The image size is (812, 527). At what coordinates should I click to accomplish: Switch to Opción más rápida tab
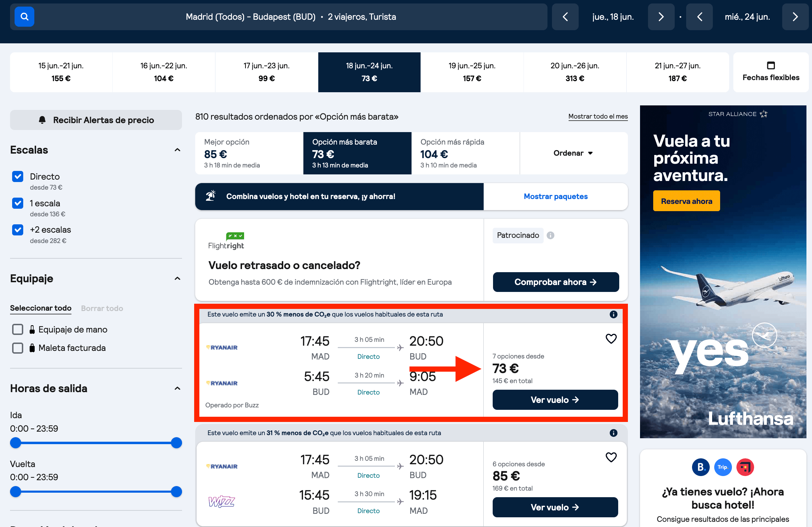click(x=466, y=153)
